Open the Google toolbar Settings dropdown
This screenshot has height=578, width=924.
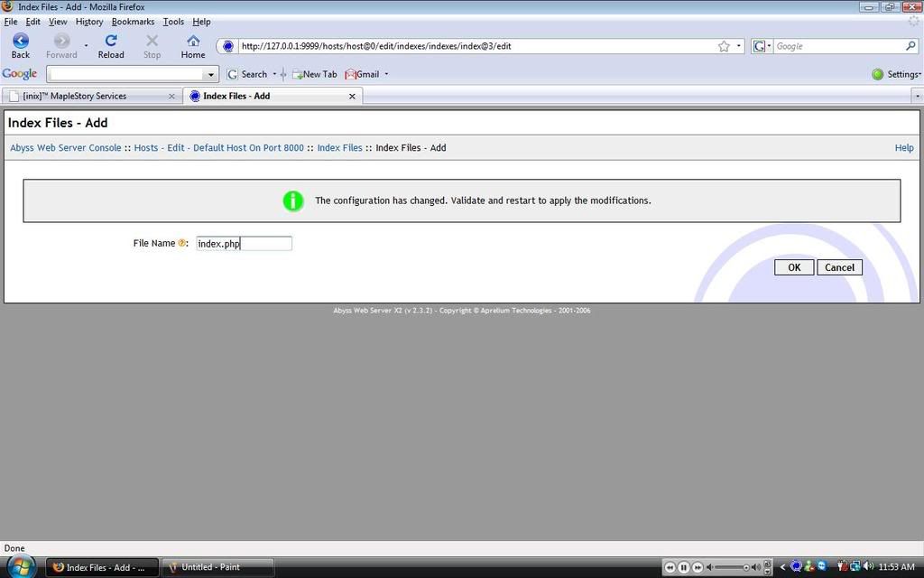[x=897, y=74]
